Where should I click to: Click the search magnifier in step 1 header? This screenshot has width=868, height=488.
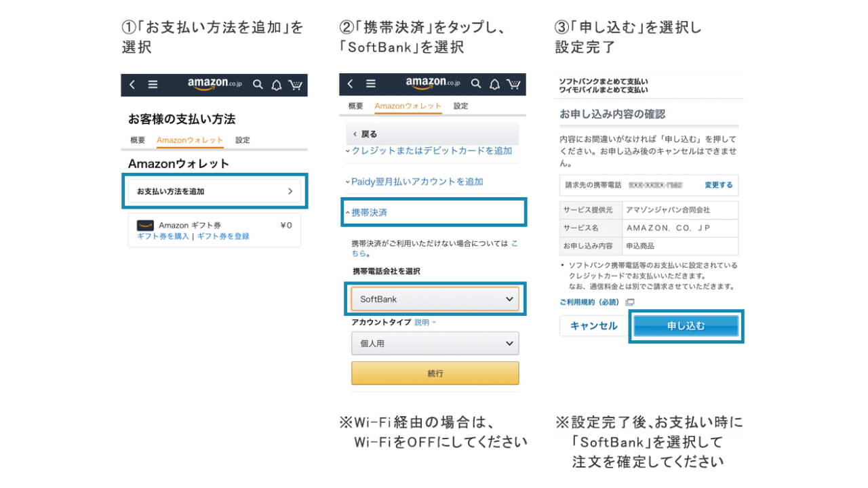point(258,85)
